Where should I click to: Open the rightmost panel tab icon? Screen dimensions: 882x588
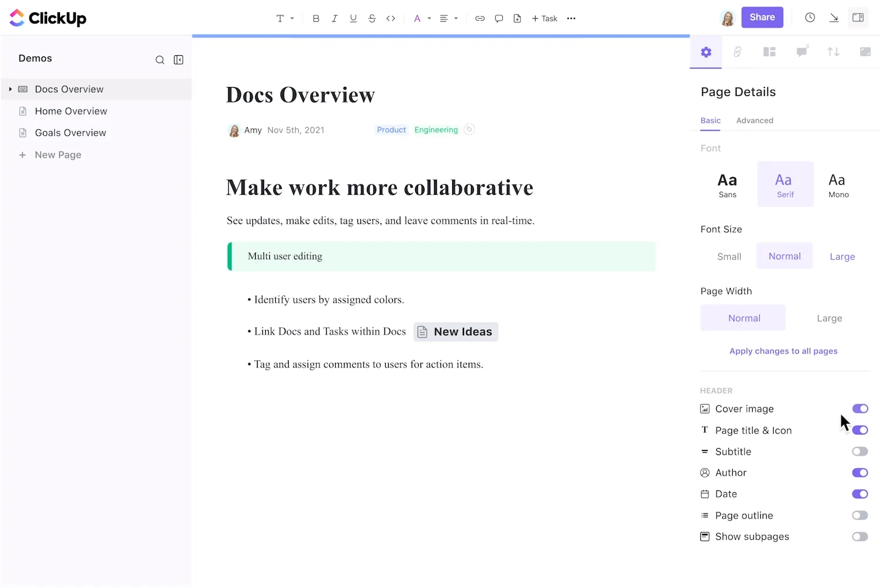pyautogui.click(x=865, y=52)
